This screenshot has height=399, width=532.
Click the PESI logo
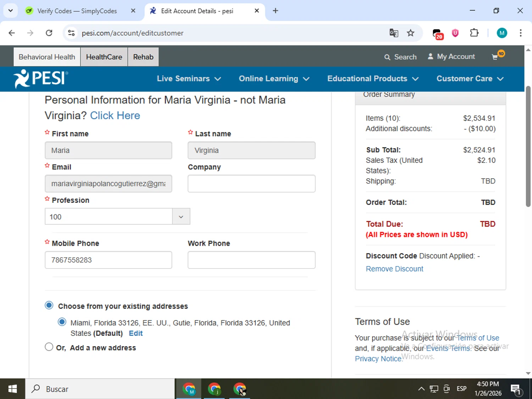tap(41, 78)
